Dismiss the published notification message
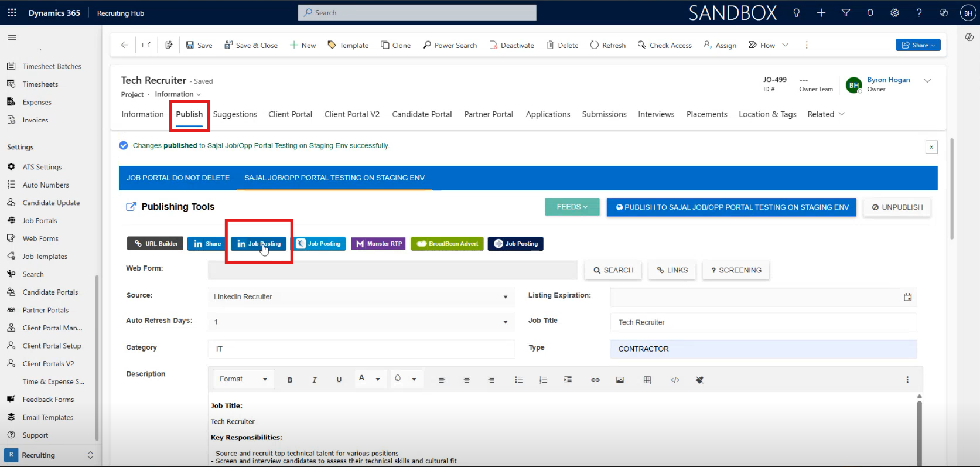This screenshot has height=467, width=980. [x=931, y=147]
